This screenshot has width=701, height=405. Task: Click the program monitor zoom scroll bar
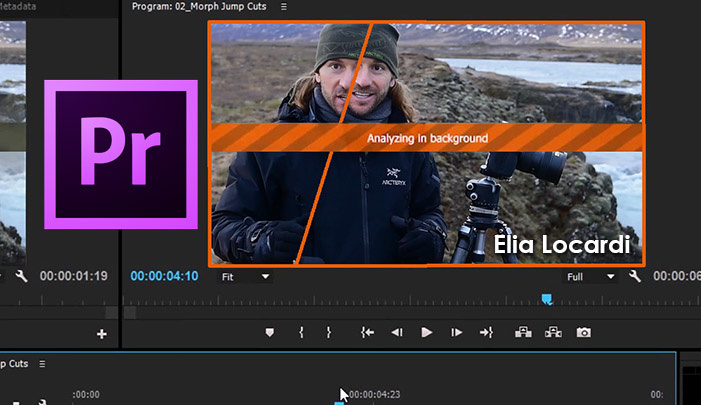412,313
